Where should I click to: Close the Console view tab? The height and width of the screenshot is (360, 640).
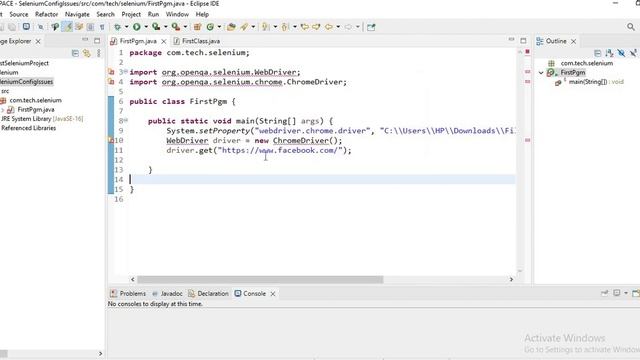click(273, 294)
